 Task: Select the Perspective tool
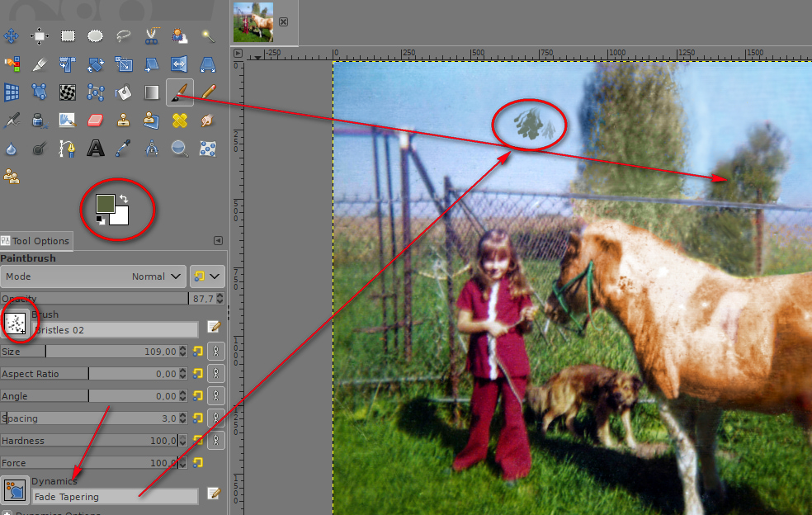tap(208, 64)
